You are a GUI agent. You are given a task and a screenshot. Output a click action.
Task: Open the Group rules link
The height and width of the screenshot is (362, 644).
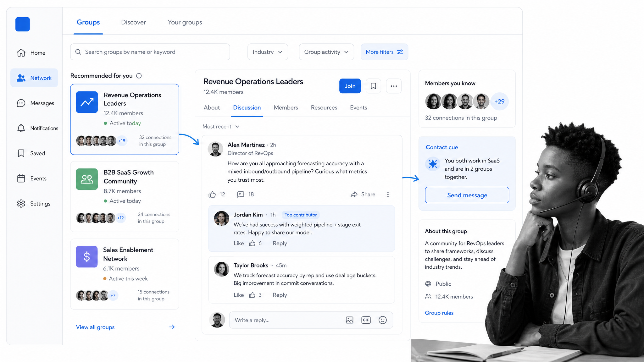pos(439,313)
